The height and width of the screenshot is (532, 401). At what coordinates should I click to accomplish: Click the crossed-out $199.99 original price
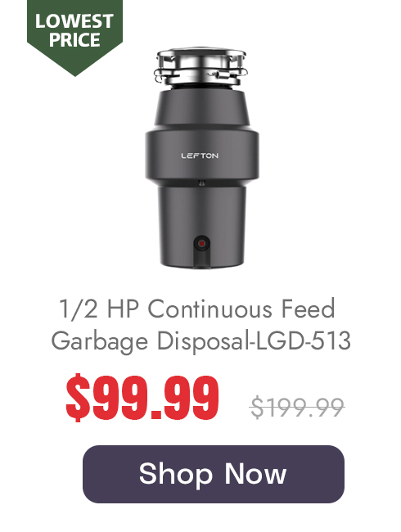tap(297, 407)
